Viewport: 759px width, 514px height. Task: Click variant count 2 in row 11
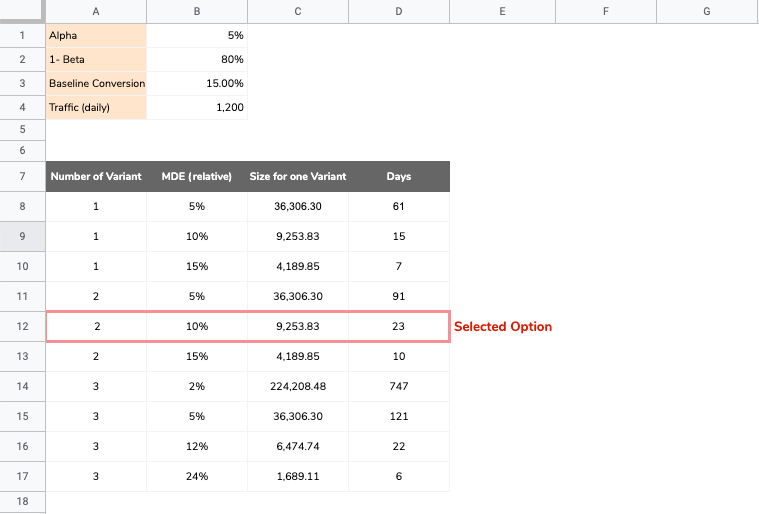(96, 297)
